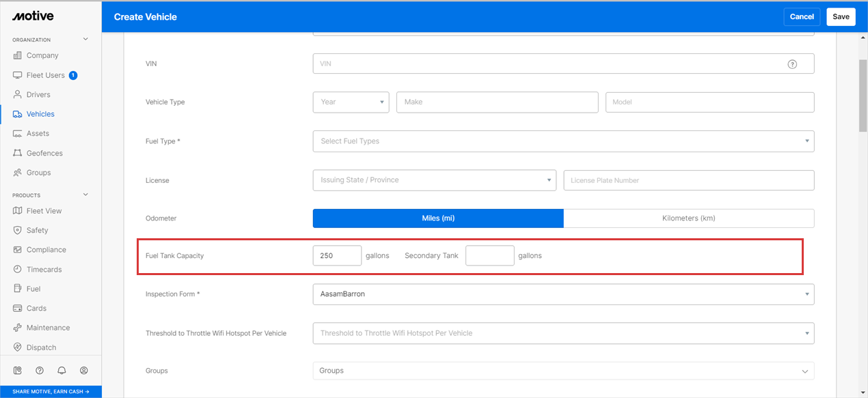Click the Cancel button
868x398 pixels.
802,17
